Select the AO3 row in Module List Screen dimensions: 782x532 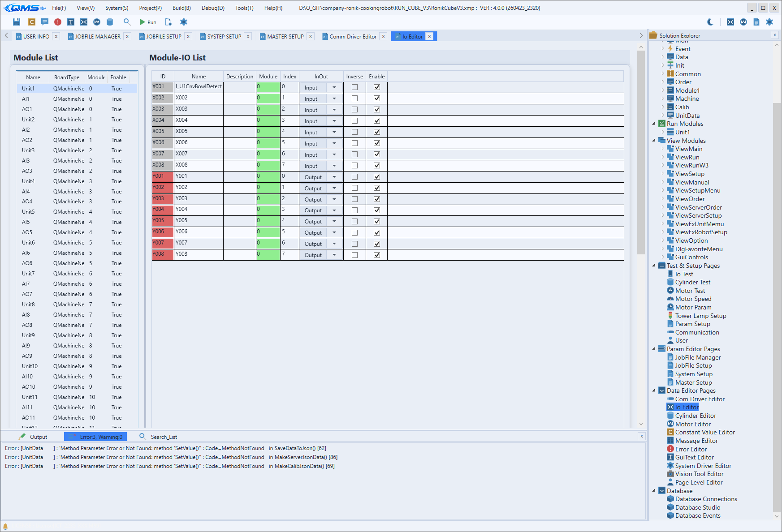[x=77, y=171]
